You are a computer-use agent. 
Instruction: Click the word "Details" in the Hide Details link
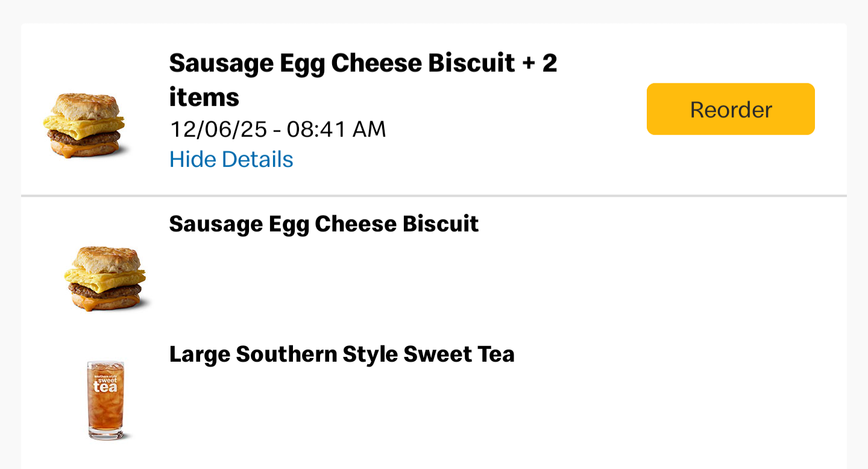pos(257,160)
